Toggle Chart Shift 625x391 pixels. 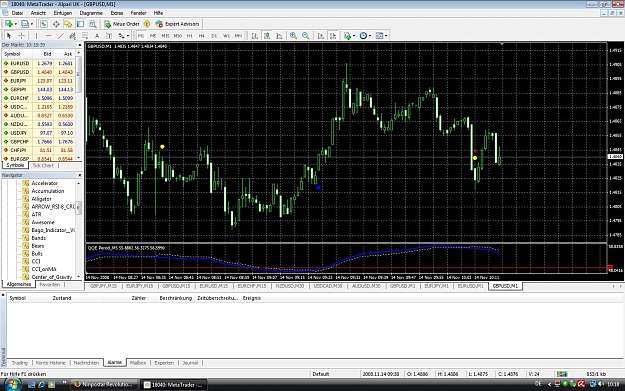click(x=333, y=36)
